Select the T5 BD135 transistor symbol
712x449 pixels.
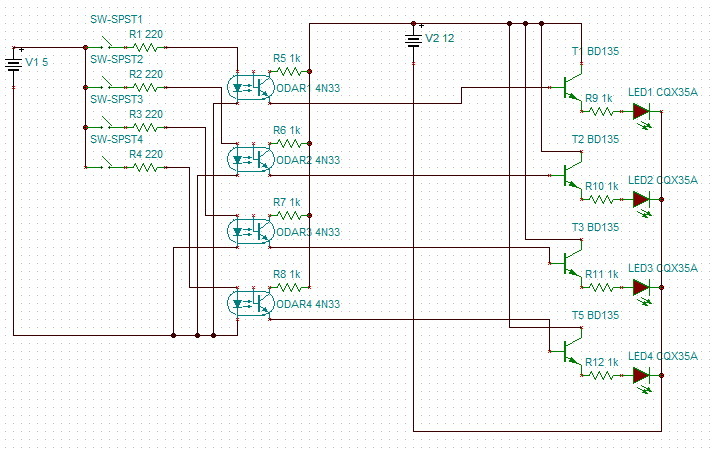[x=572, y=351]
